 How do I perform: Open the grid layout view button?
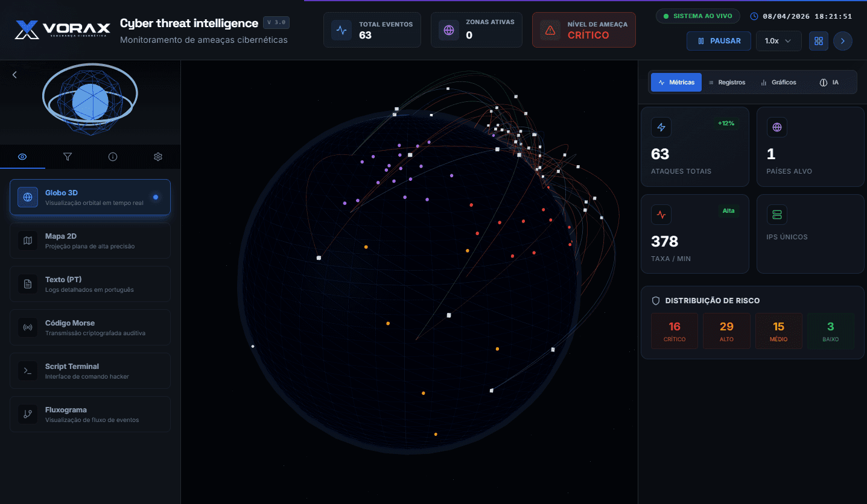point(819,41)
